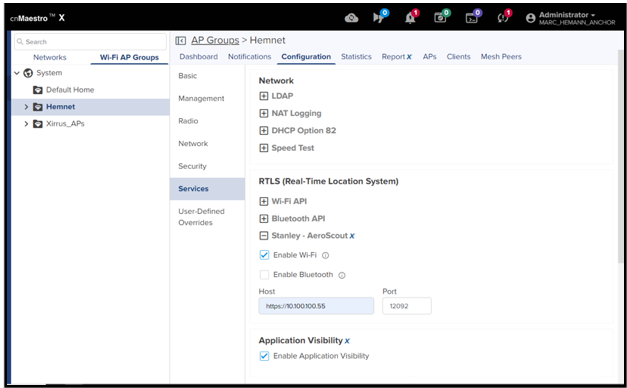
Task: Collapse the System tree node
Action: [x=17, y=73]
